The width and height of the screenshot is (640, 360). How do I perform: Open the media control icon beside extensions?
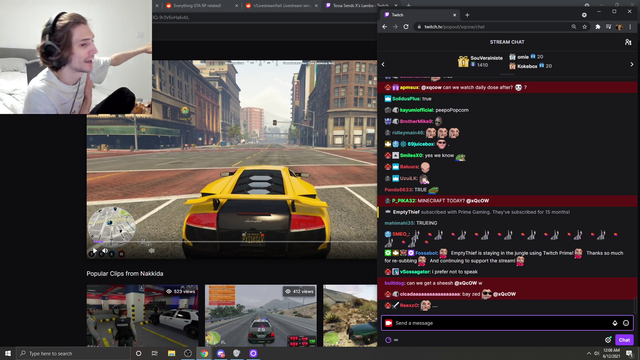pyautogui.click(x=609, y=27)
